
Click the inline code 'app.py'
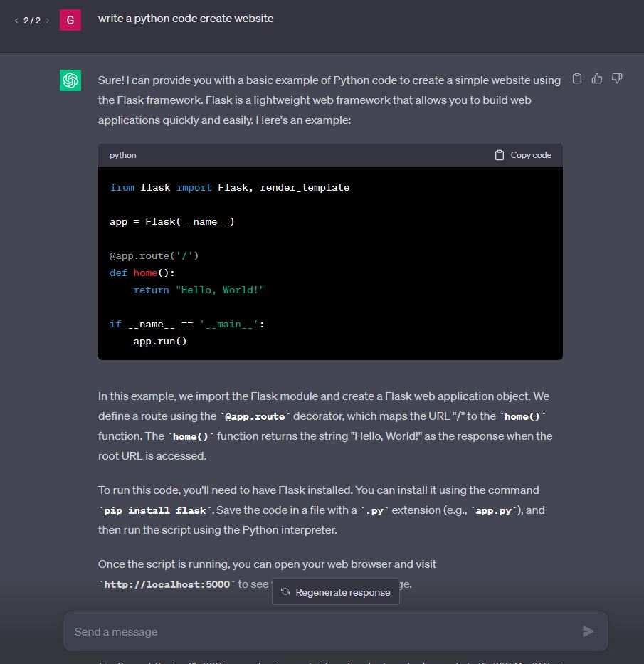(x=494, y=511)
